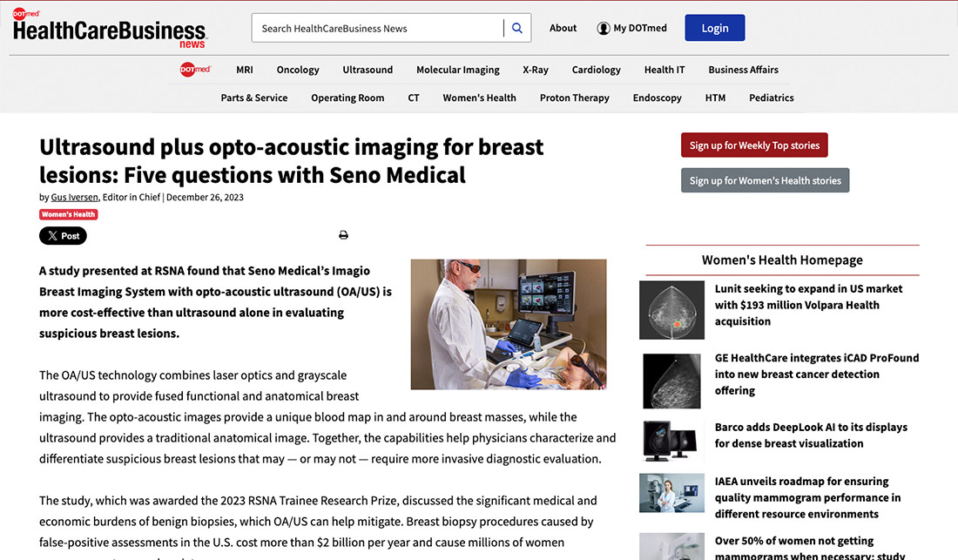This screenshot has width=958, height=560.
Task: Click the DOTmed logo in the navigation bar
Action: click(x=195, y=70)
